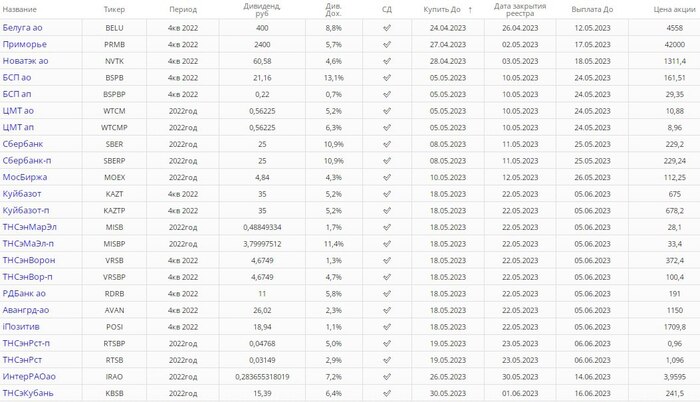Click the Период column header
This screenshot has height=402, width=700.
pos(183,8)
